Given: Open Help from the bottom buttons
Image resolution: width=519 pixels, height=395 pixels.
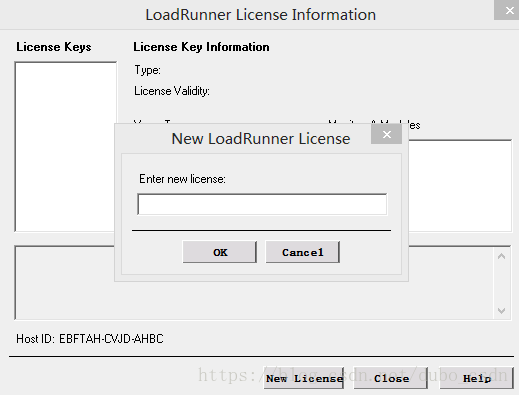Looking at the screenshot, I should tap(477, 378).
